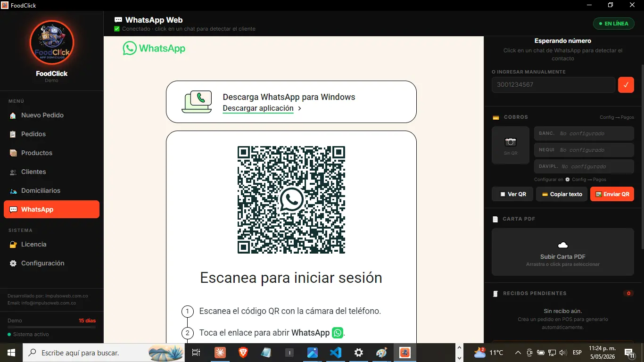Click the demo license progress bar

click(x=51, y=327)
